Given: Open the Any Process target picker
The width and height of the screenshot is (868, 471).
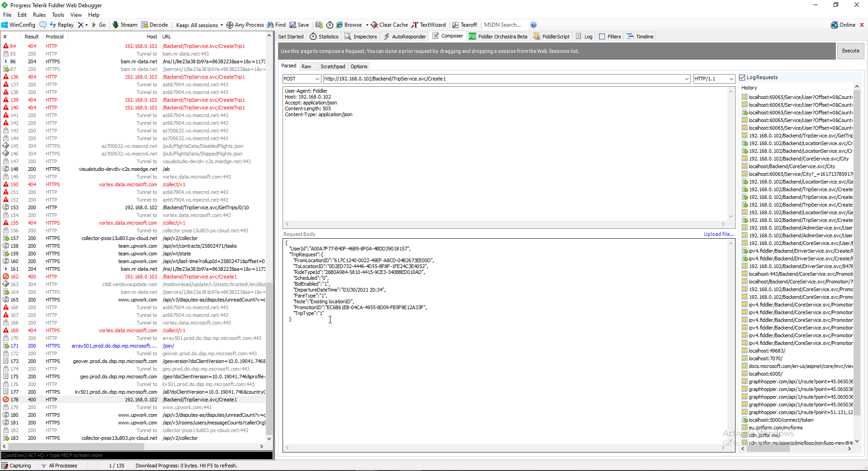Looking at the screenshot, I should pyautogui.click(x=245, y=25).
